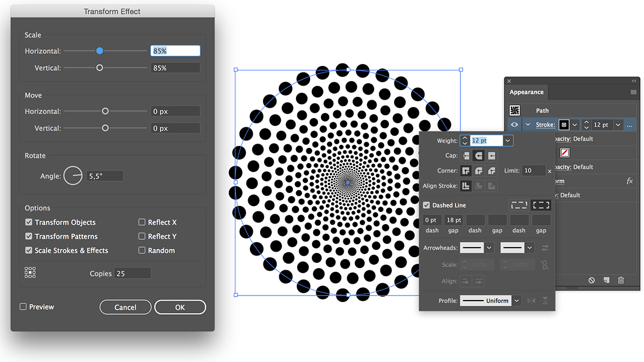Uncheck the Dashed Line option
Image resolution: width=644 pixels, height=362 pixels.
coord(426,205)
